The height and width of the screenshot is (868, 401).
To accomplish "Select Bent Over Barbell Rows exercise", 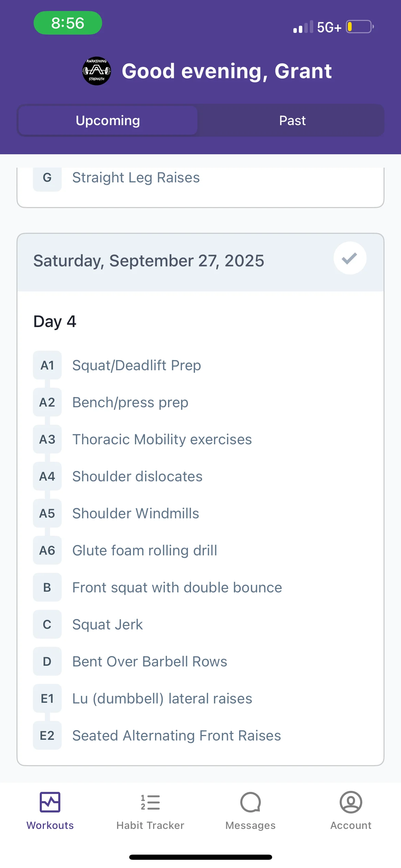I will click(149, 662).
